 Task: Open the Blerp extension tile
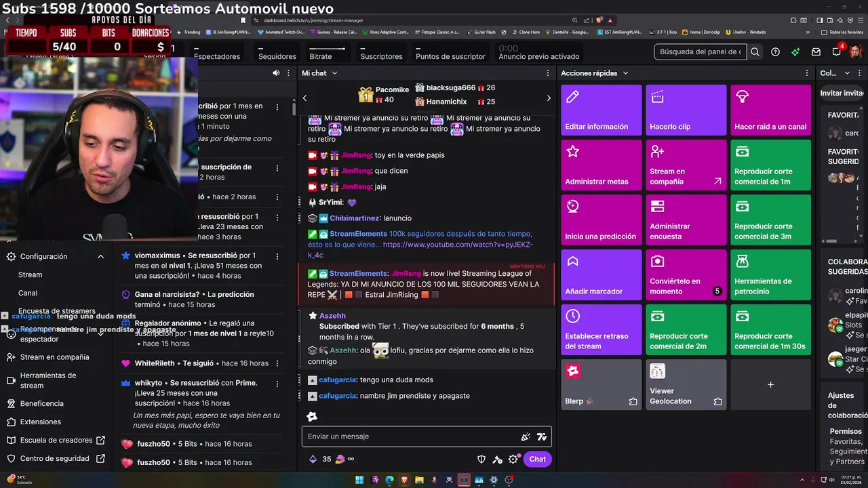(x=601, y=384)
